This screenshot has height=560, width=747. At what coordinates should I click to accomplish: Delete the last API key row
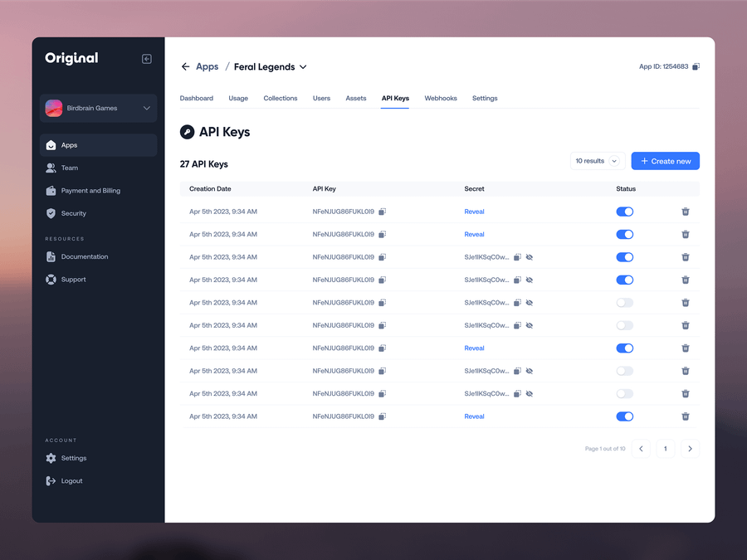pos(686,416)
